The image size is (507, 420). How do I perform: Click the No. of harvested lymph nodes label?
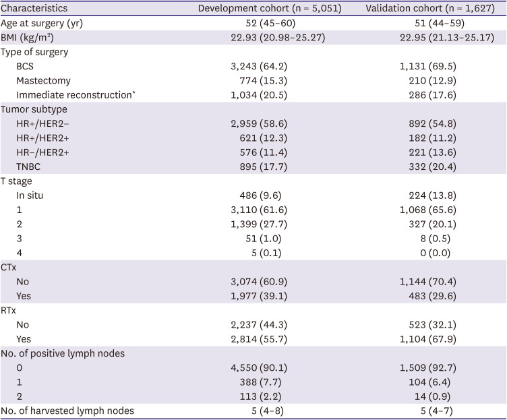67,411
